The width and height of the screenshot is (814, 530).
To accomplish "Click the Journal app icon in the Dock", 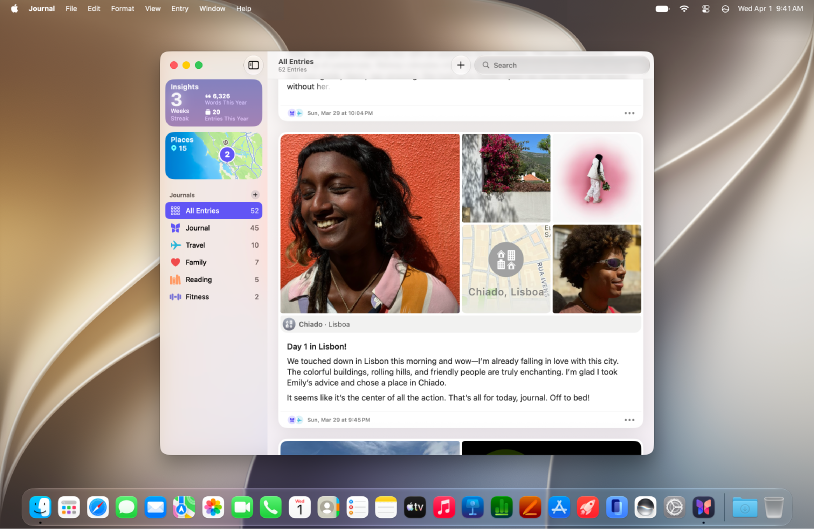I will [x=703, y=507].
